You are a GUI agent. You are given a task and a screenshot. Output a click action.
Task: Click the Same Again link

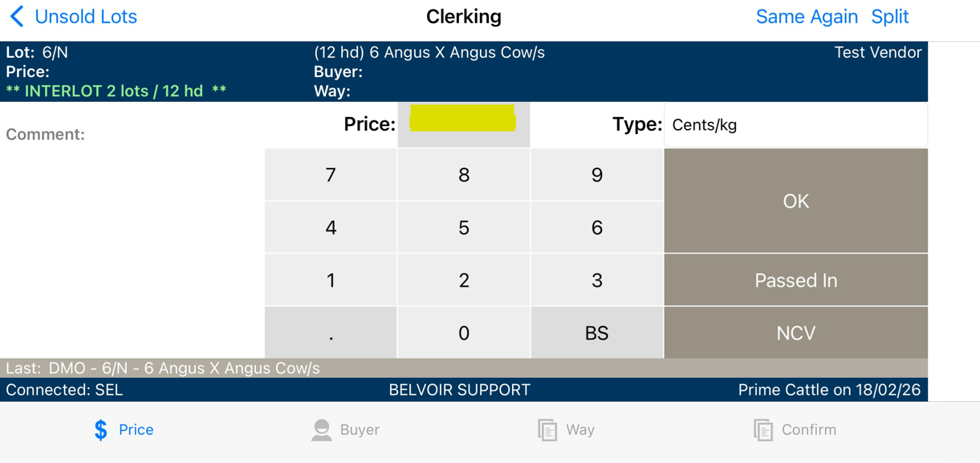[x=807, y=17]
